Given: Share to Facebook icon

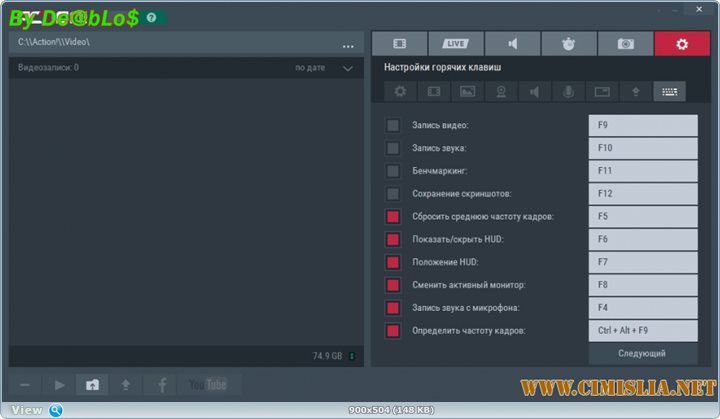Looking at the screenshot, I should [x=162, y=385].
